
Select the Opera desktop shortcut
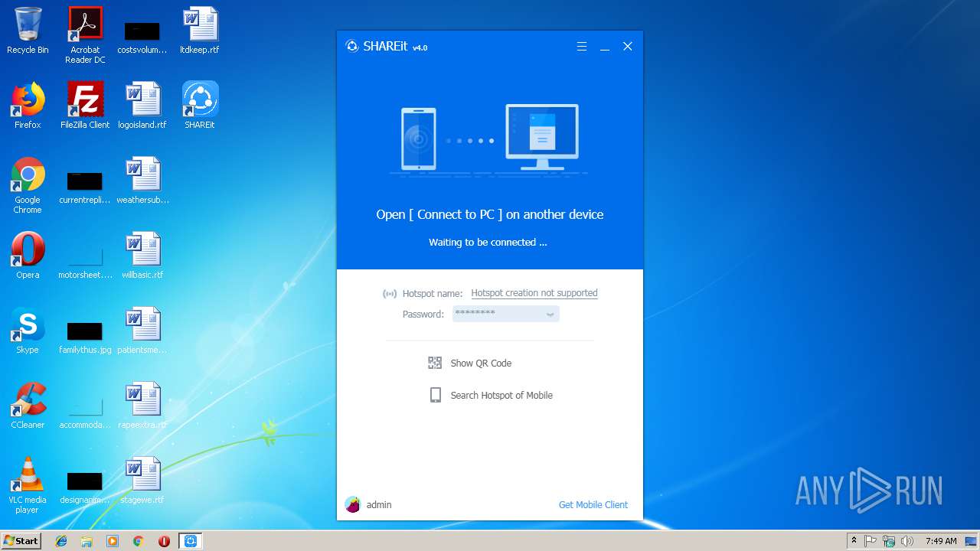(28, 256)
